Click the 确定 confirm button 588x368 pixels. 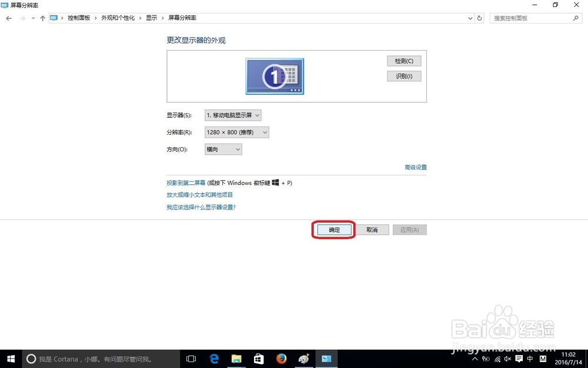tap(333, 230)
